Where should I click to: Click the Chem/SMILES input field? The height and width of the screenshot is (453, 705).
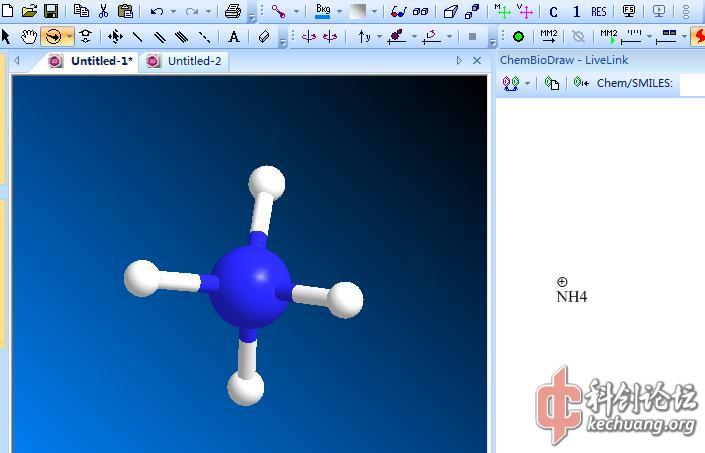tap(690, 84)
